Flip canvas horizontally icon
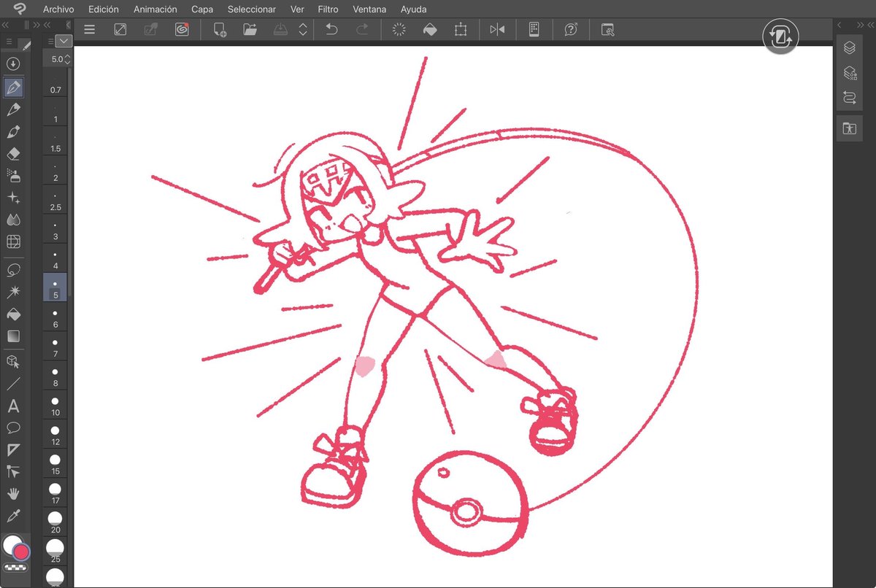This screenshot has width=876, height=588. (497, 30)
